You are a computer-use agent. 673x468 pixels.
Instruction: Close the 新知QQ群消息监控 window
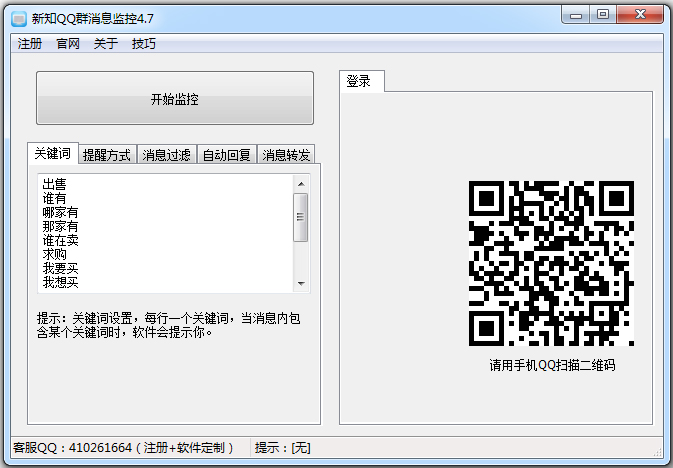point(640,15)
